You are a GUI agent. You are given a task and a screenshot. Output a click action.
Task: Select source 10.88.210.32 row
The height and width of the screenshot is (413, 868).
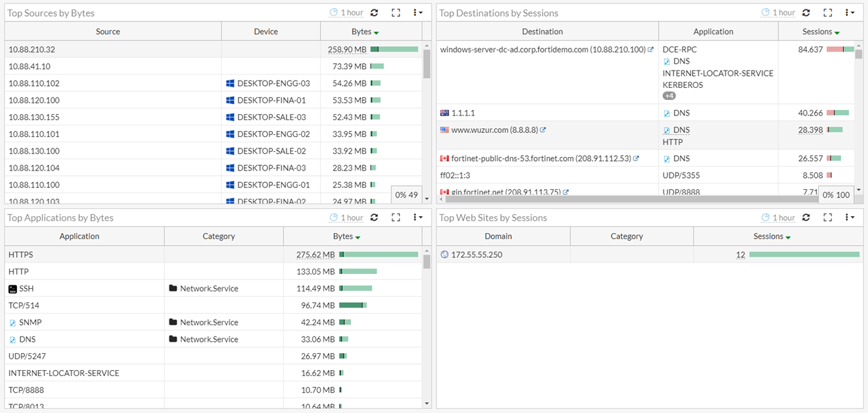tap(214, 49)
